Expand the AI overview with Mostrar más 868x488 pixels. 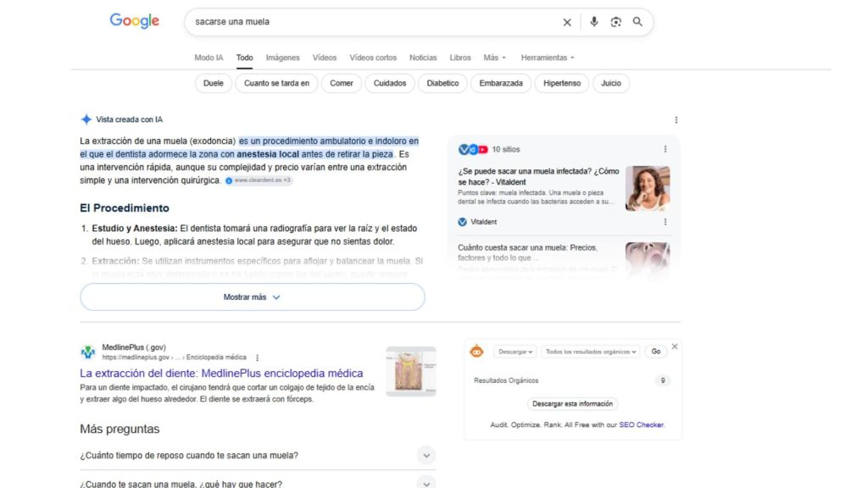[253, 297]
